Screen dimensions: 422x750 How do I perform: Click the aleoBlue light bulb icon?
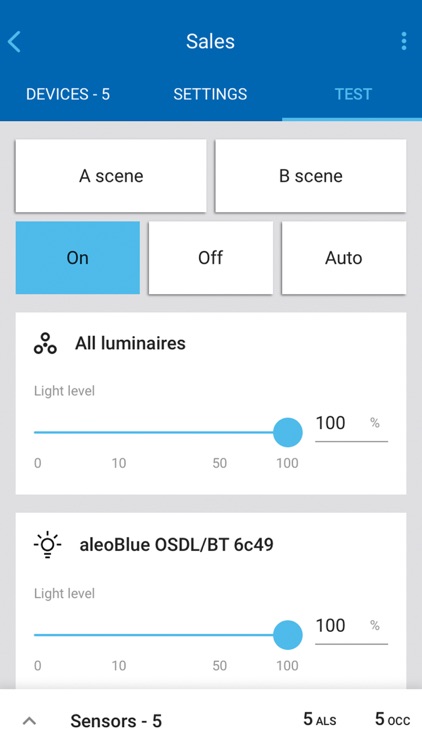click(x=47, y=545)
